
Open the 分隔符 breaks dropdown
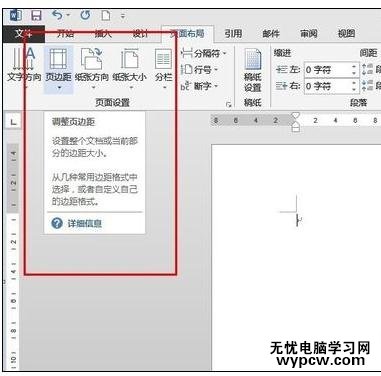click(204, 53)
